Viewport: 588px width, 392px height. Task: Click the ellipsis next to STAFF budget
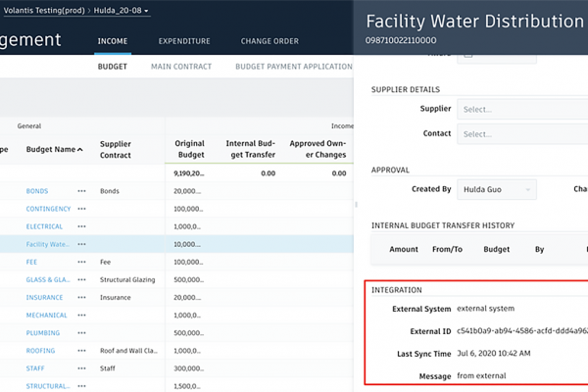click(x=82, y=368)
